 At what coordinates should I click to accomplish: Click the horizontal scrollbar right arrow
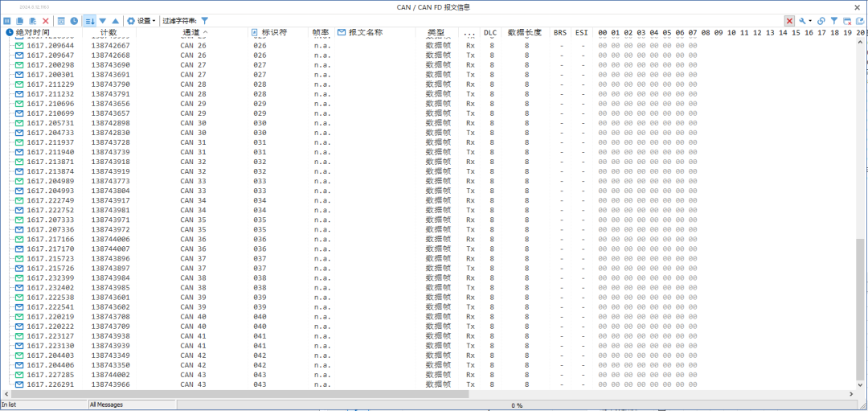(x=851, y=394)
